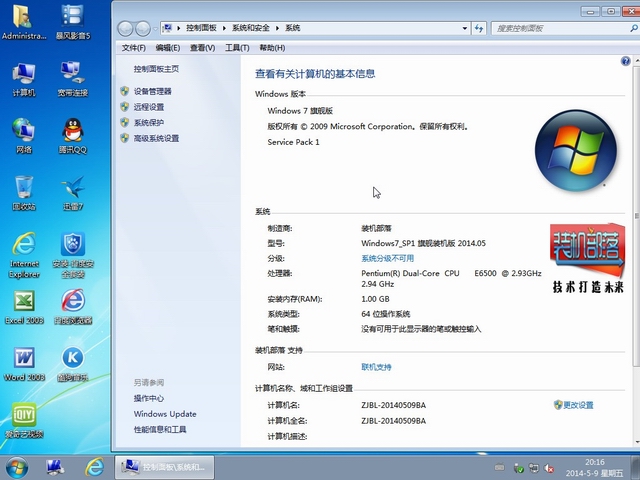Open the 宽带连接 desktop icon
Image resolution: width=640 pixels, height=480 pixels.
click(73, 79)
